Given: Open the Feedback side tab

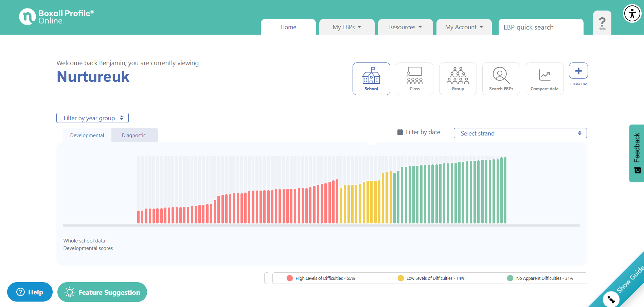Looking at the screenshot, I should (x=637, y=153).
